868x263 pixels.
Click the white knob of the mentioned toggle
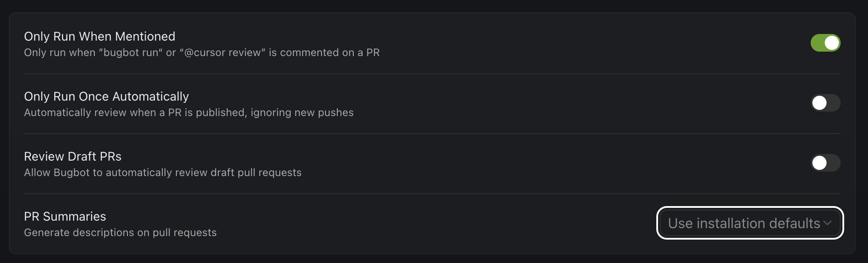coord(832,43)
